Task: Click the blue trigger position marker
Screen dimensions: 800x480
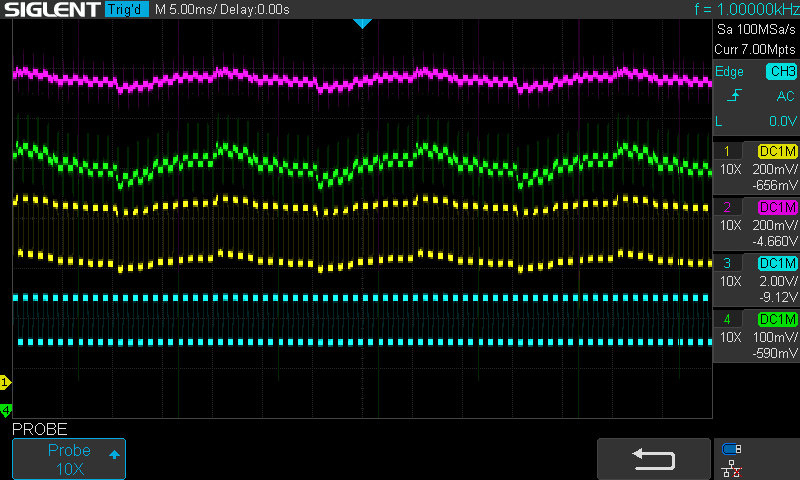Action: pos(362,23)
